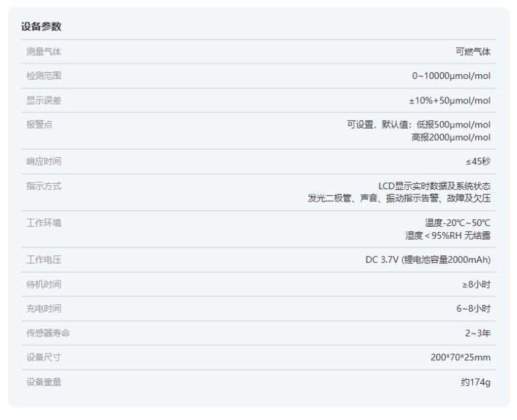Click the 0~10000µmol/mol detection range value
Screen dimensions: 517x420
[451, 76]
